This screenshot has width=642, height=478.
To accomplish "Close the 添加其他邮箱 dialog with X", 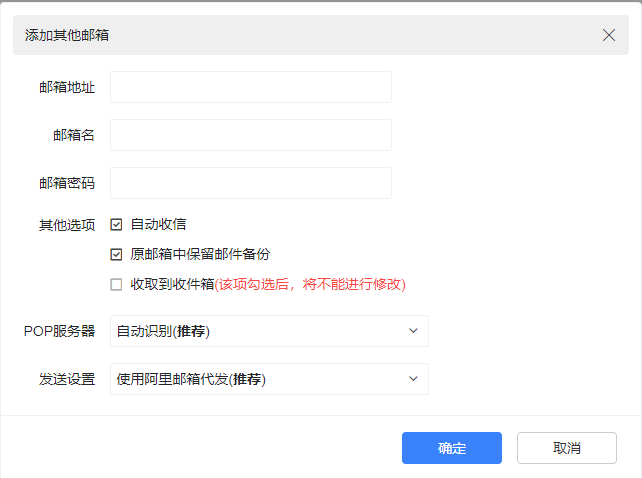I will (609, 35).
